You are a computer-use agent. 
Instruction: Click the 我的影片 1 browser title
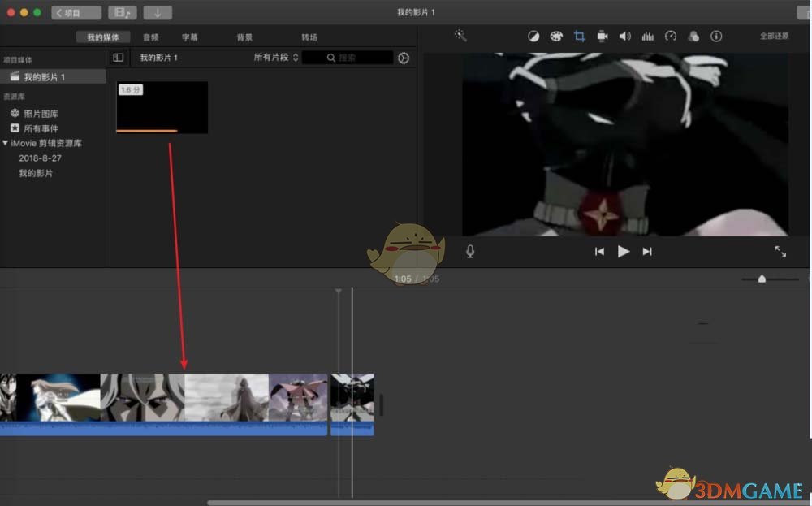click(158, 58)
